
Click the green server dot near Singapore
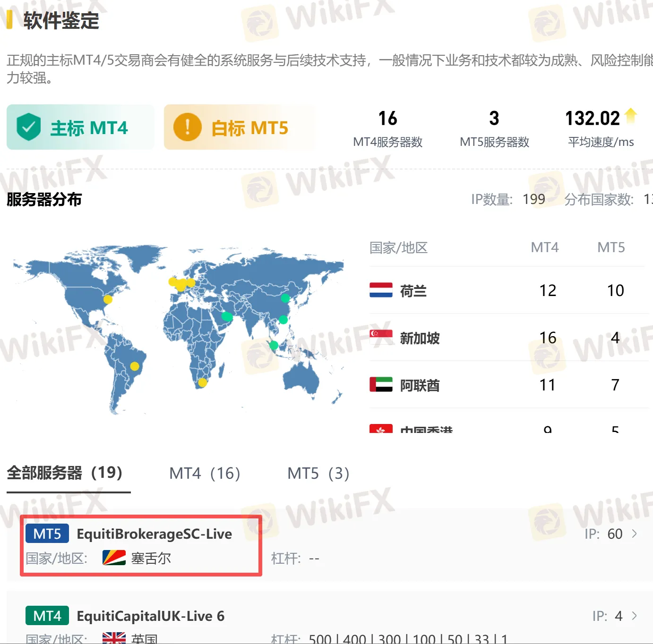click(274, 345)
